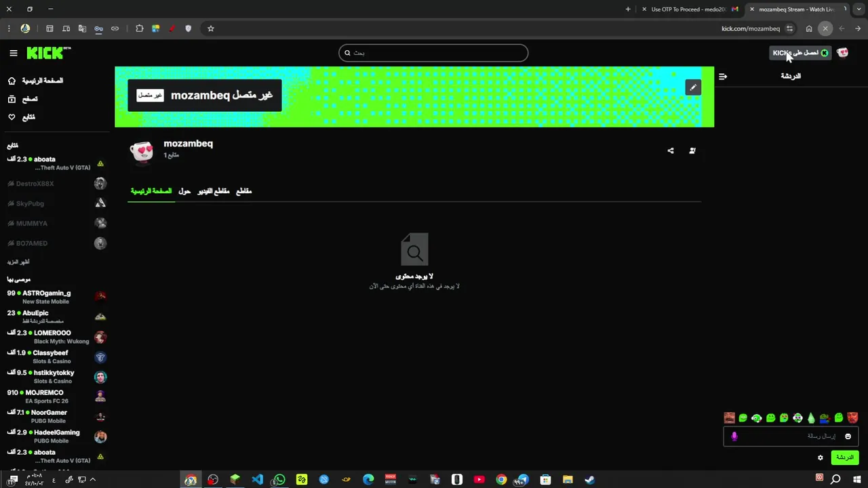This screenshot has width=868, height=488.
Task: Expand اظهر المزيد show more
Action: tap(18, 262)
